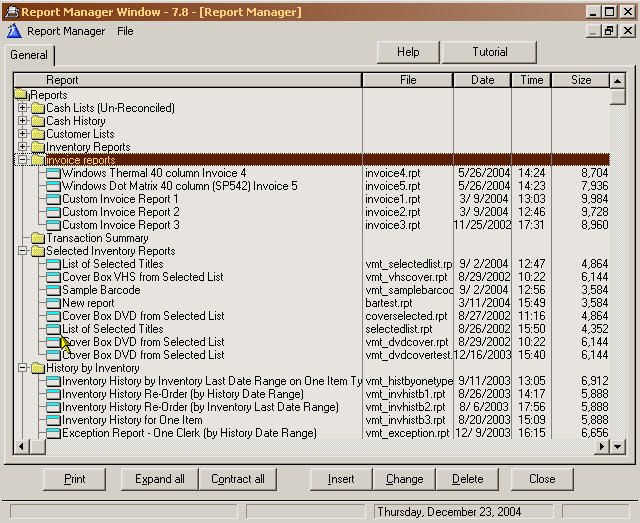Image resolution: width=640 pixels, height=523 pixels.
Task: Click the Cash History folder icon
Action: [38, 121]
